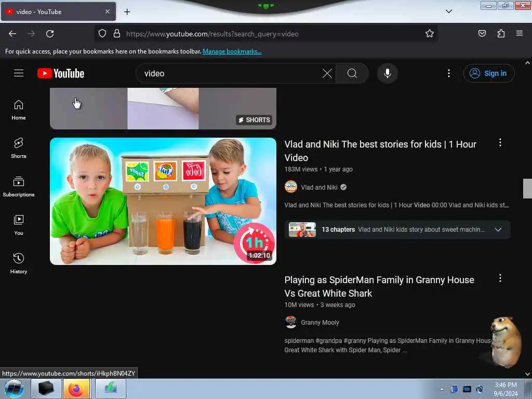
Task: Click the 13 chapters preview thumbnail
Action: [x=302, y=230]
